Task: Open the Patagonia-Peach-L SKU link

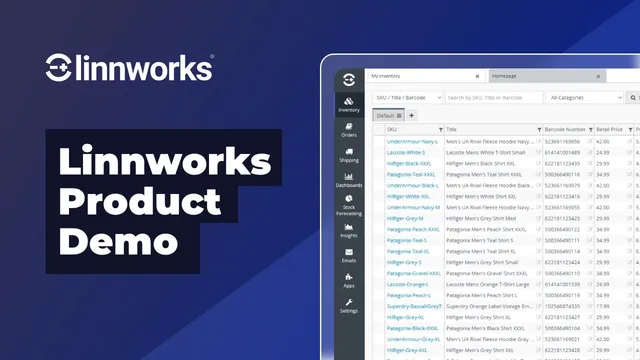Action: (409, 296)
